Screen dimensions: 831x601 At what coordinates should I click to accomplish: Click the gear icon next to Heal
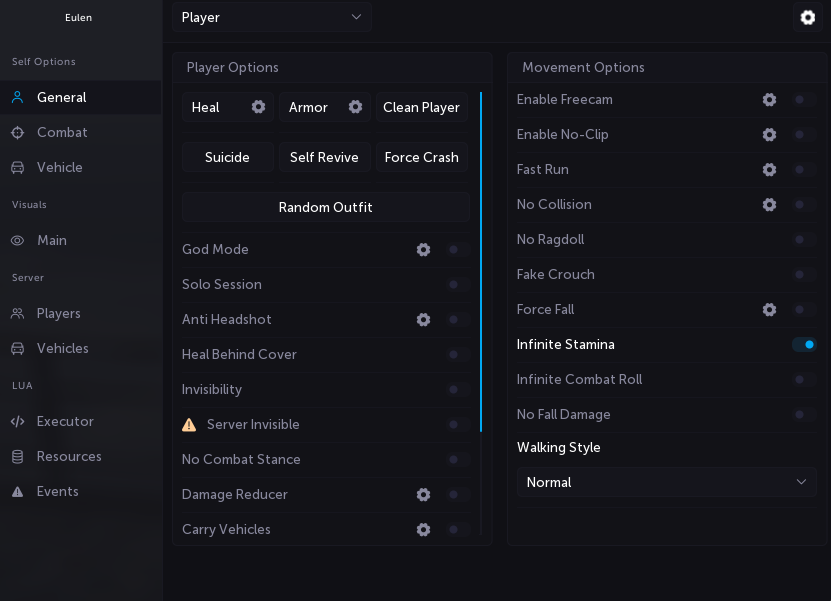(258, 107)
